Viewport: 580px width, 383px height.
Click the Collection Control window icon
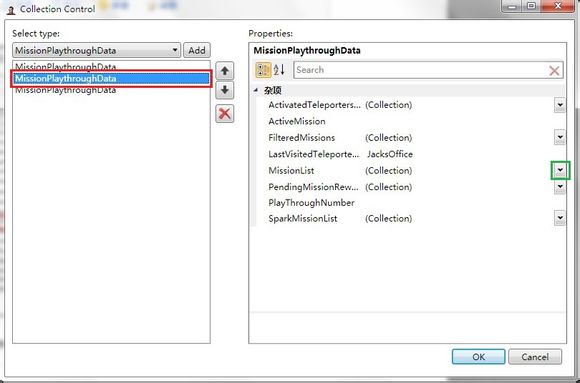point(11,10)
